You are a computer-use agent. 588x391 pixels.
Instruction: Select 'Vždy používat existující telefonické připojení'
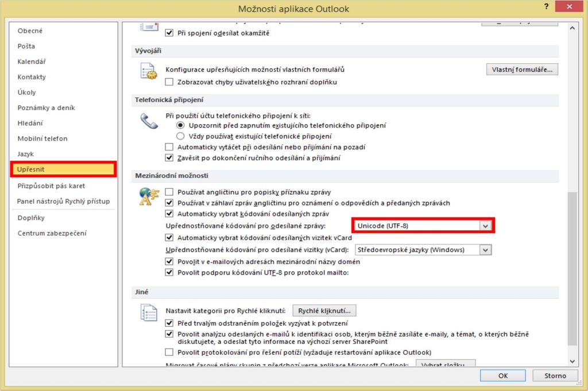180,136
